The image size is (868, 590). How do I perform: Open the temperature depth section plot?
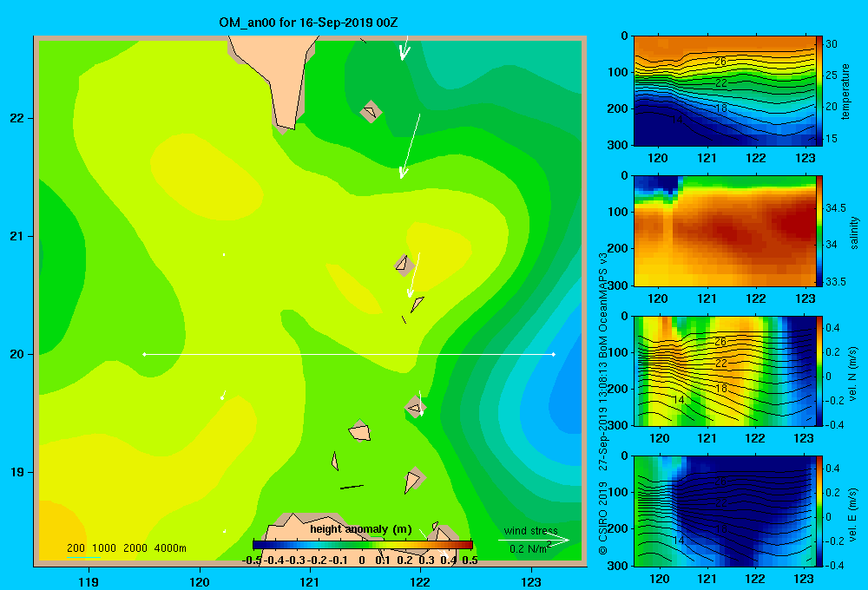[x=725, y=91]
